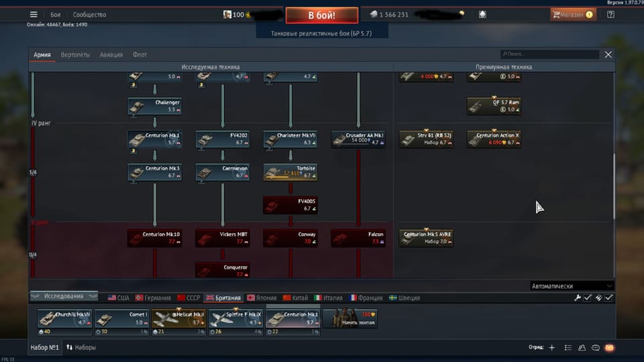Select the Crusader AA Mk.I card
Screen dimensions: 644x362
[358, 139]
